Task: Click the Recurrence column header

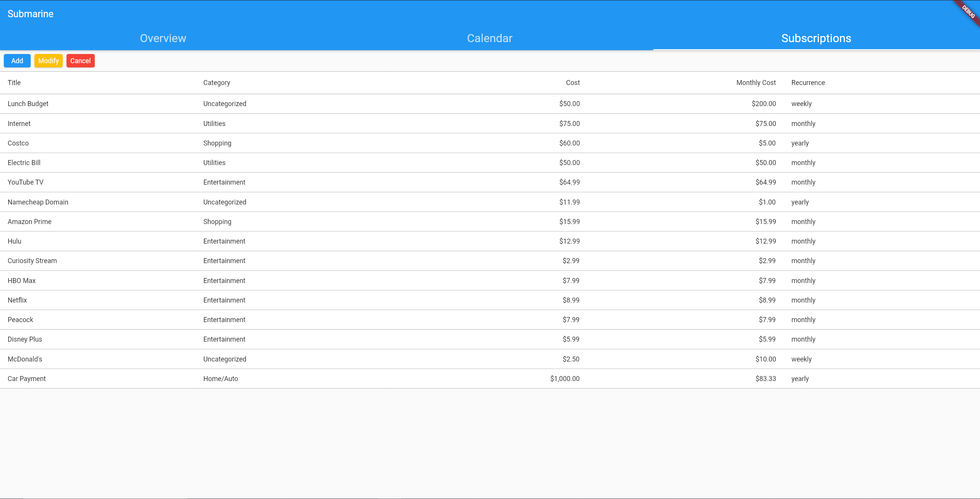Action: click(808, 83)
